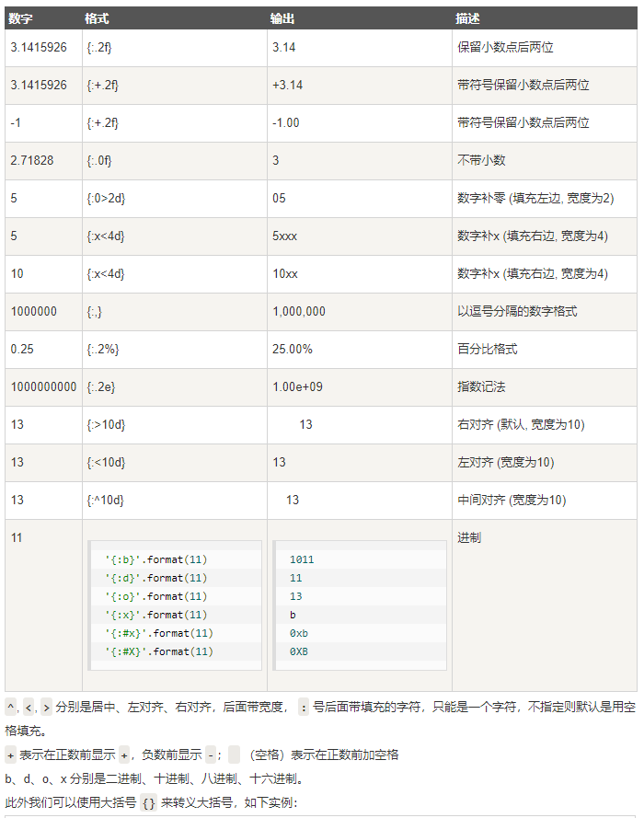Click code line '{:x}'.format(11)
Image resolution: width=644 pixels, height=818 pixels.
tap(155, 615)
